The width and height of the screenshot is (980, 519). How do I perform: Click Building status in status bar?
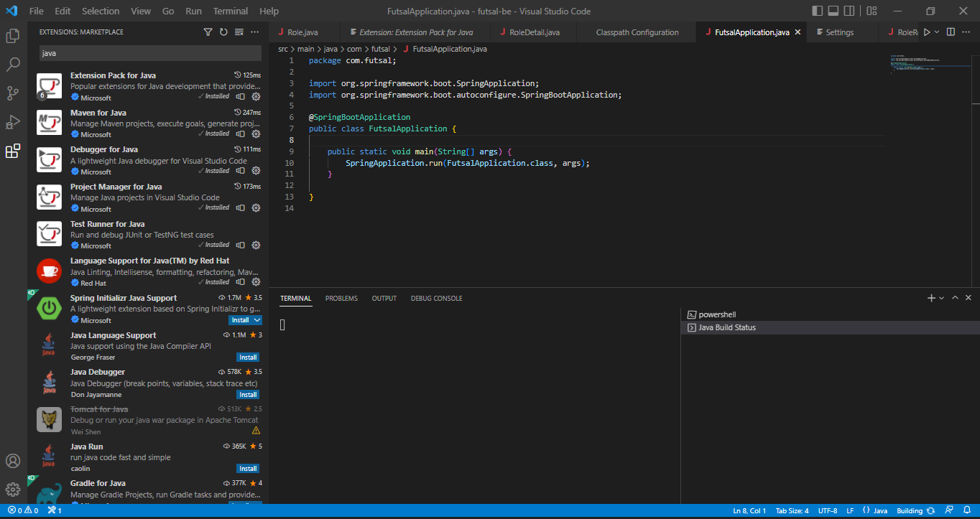click(915, 510)
